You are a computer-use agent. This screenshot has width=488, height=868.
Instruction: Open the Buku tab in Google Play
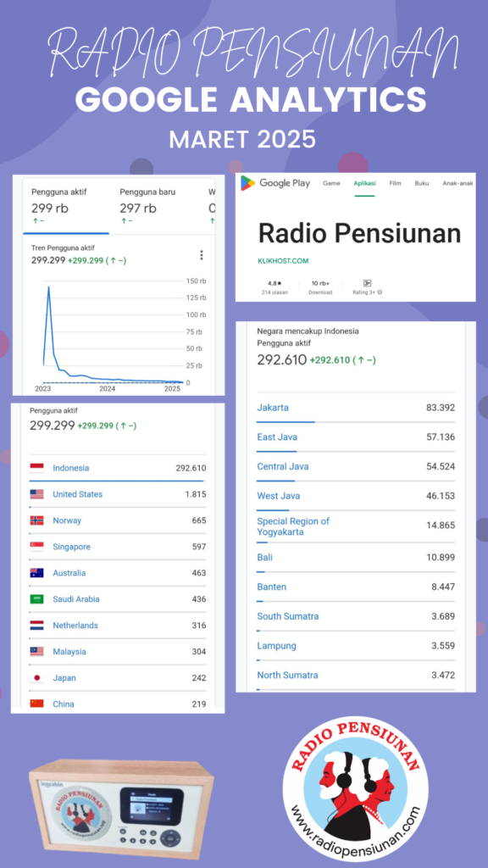[422, 183]
